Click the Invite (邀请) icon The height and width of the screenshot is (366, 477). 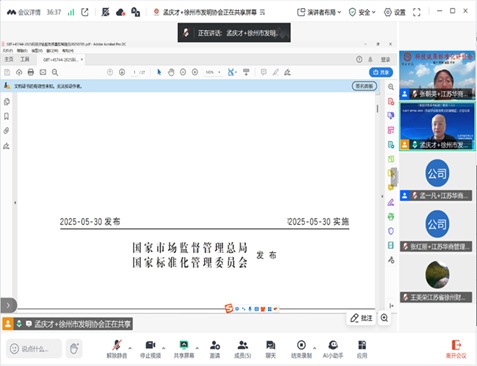(215, 349)
